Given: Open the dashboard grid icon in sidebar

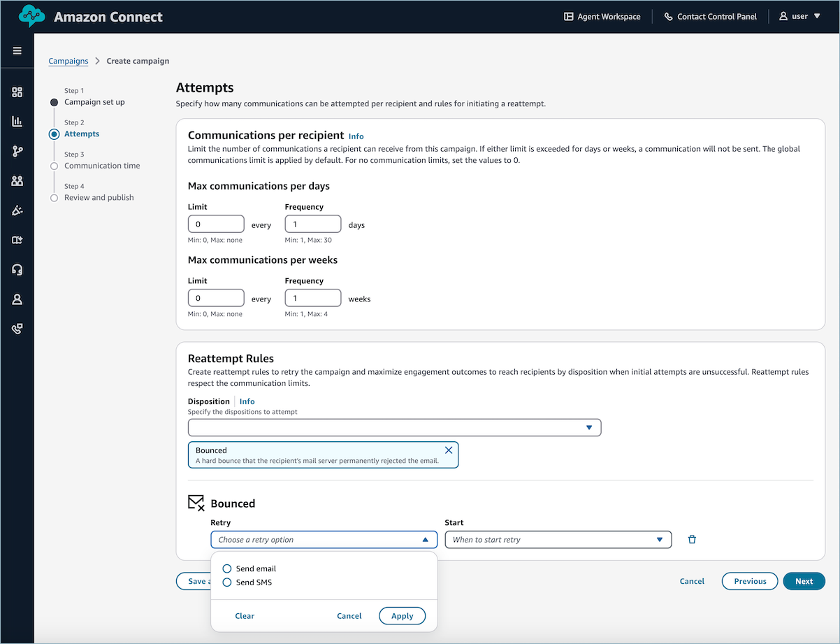Looking at the screenshot, I should tap(17, 92).
